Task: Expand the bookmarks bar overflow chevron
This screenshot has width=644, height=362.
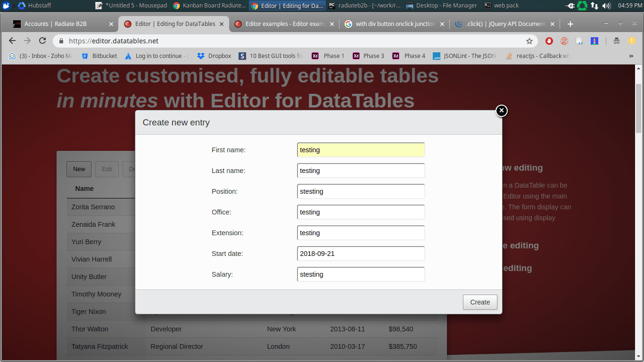Action: pyautogui.click(x=631, y=56)
